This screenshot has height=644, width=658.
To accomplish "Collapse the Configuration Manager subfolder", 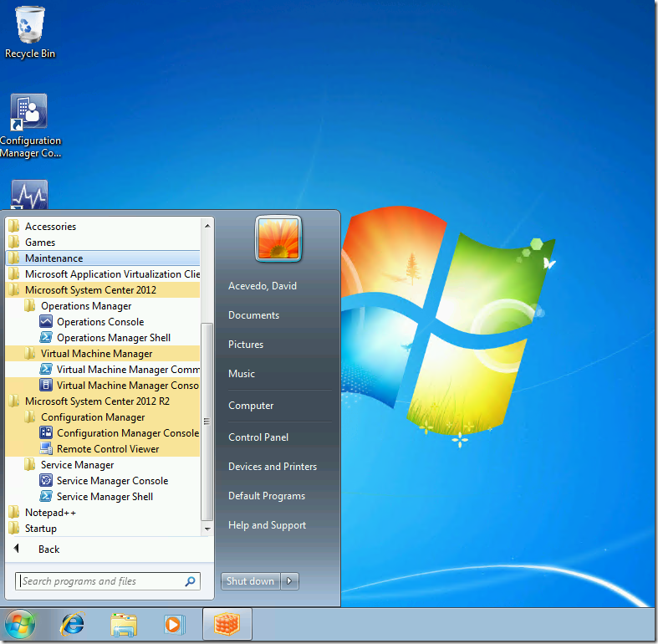I will click(103, 417).
